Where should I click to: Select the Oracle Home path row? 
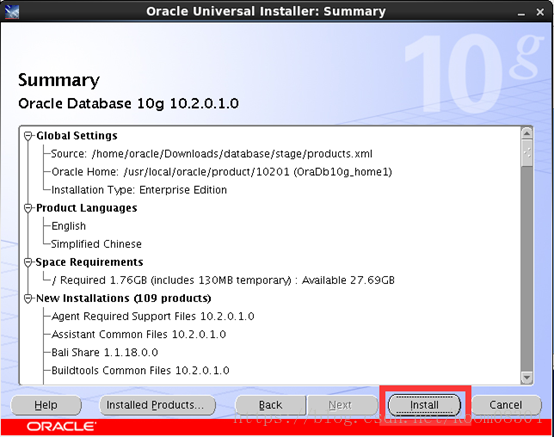222,172
